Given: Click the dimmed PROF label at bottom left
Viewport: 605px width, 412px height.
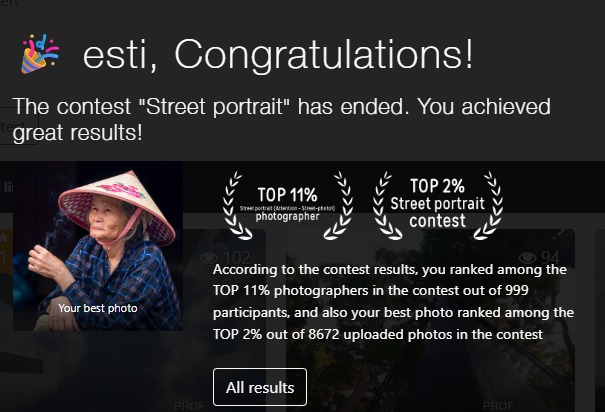Looking at the screenshot, I should [189, 405].
